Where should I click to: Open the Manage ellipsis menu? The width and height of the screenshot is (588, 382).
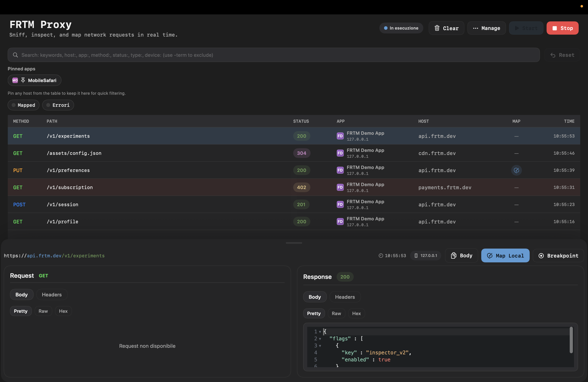[x=486, y=28]
